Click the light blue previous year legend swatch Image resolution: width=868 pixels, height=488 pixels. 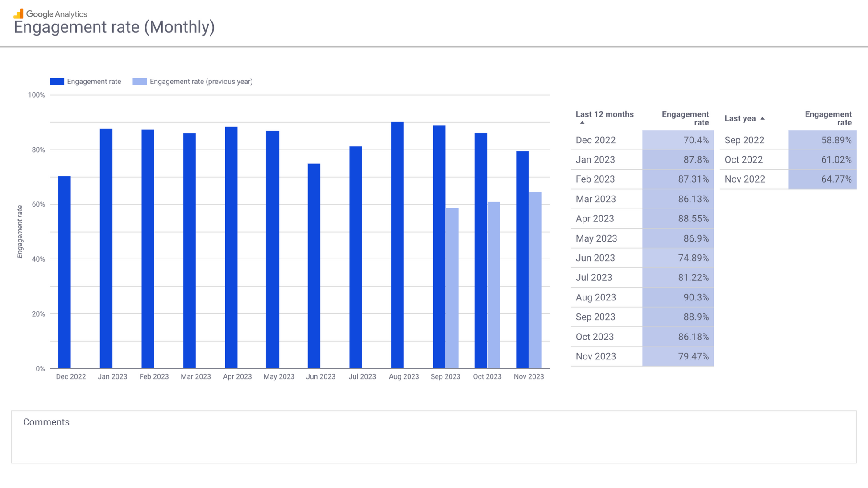(x=139, y=82)
